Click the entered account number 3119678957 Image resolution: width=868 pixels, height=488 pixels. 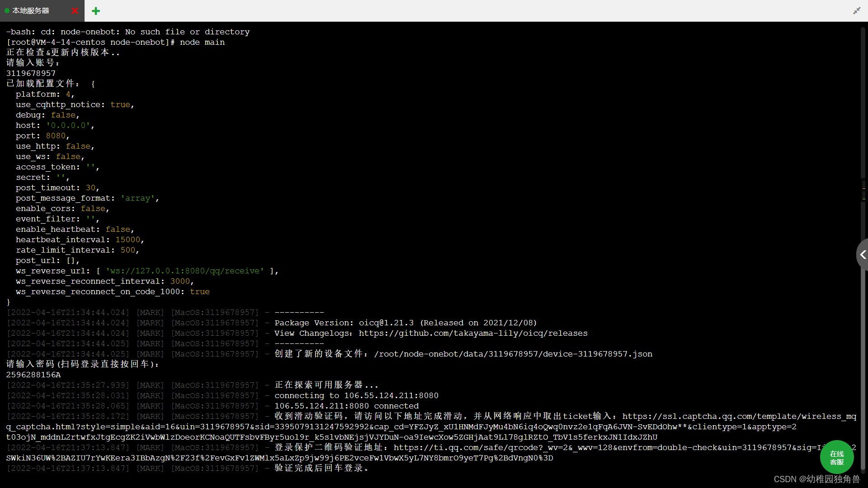(31, 73)
